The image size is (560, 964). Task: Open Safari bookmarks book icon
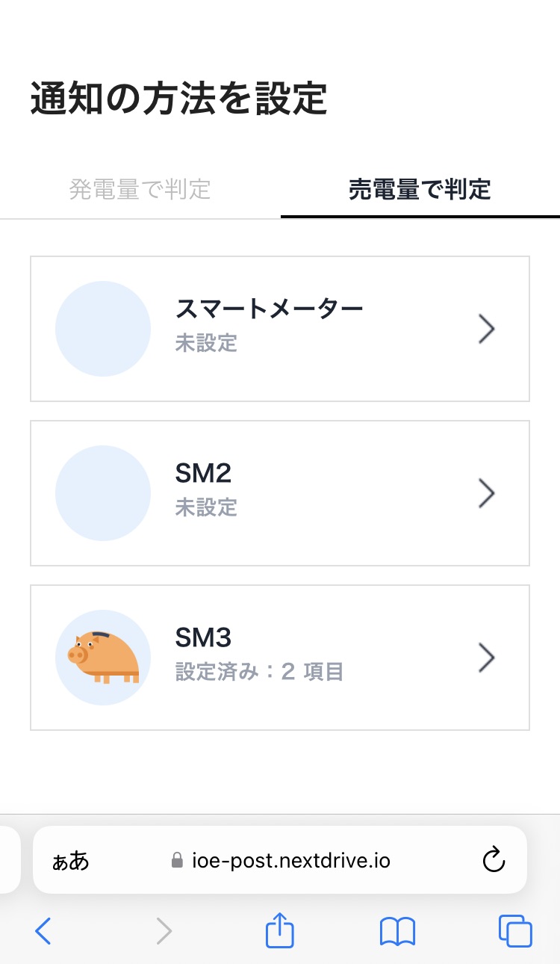(397, 931)
